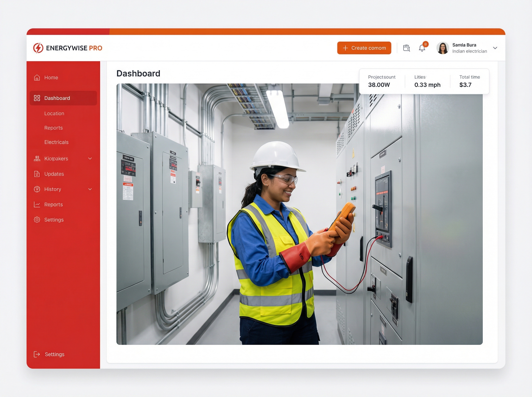Click the logout arrow icon at bottom
Viewport: 532px width, 397px height.
point(37,354)
